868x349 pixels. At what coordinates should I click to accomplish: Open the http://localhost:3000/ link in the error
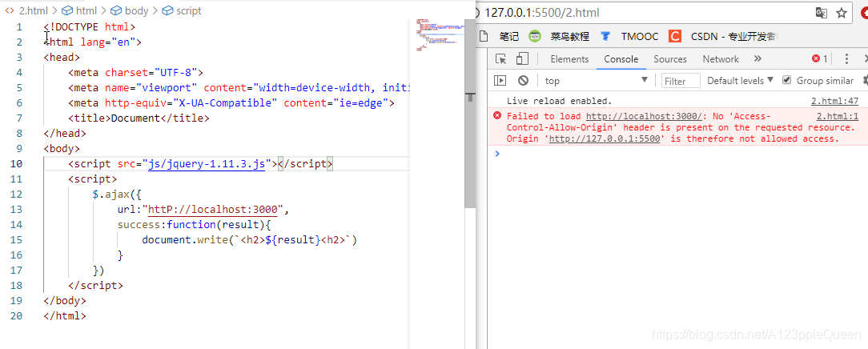644,116
